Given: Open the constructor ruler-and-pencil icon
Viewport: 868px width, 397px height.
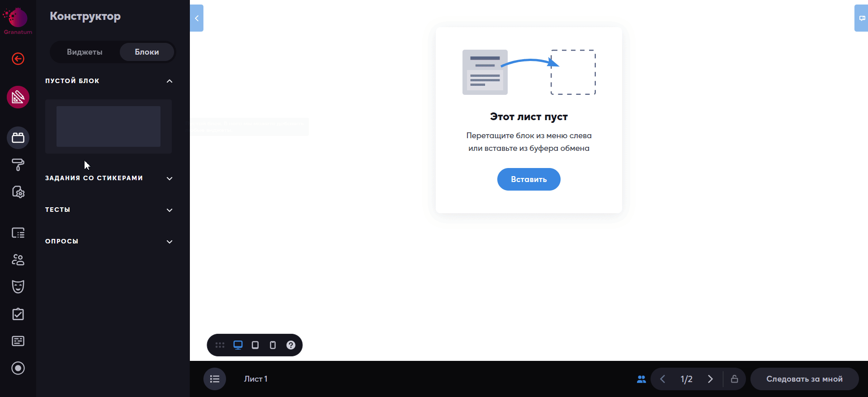Looking at the screenshot, I should click(18, 97).
